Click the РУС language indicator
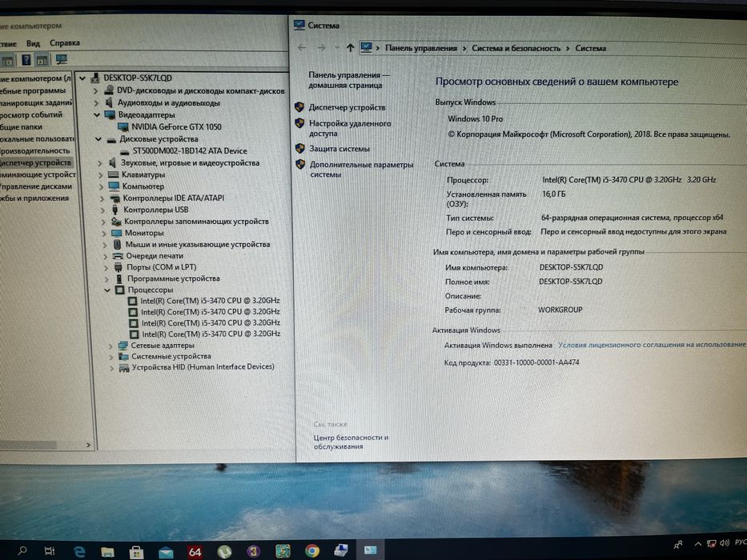The height and width of the screenshot is (560, 747). point(741,542)
